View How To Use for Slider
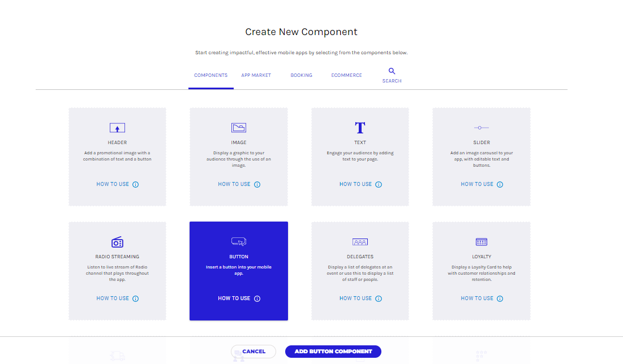The height and width of the screenshot is (364, 623). pos(477,184)
